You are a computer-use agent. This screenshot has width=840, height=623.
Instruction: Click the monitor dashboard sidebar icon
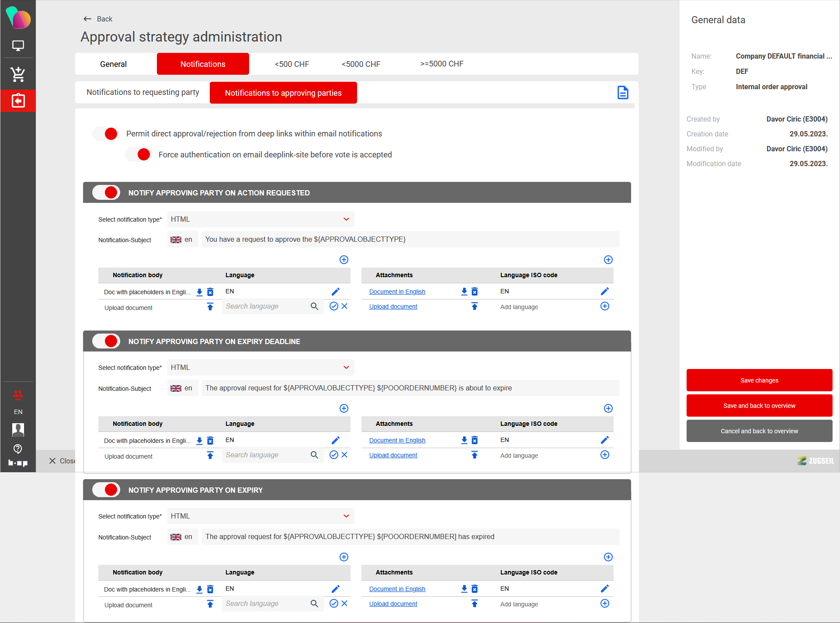coord(18,45)
